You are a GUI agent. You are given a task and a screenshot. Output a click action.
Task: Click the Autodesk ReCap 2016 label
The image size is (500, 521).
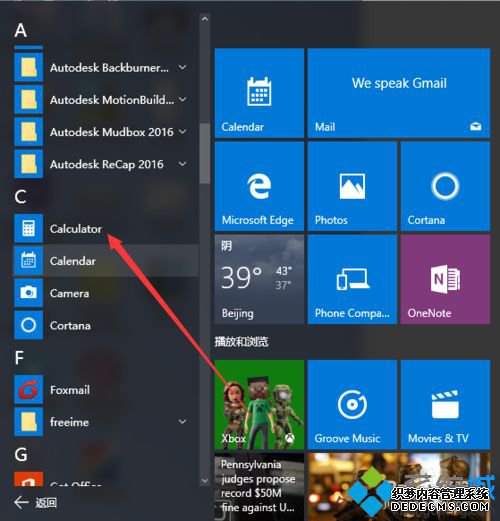pyautogui.click(x=107, y=164)
